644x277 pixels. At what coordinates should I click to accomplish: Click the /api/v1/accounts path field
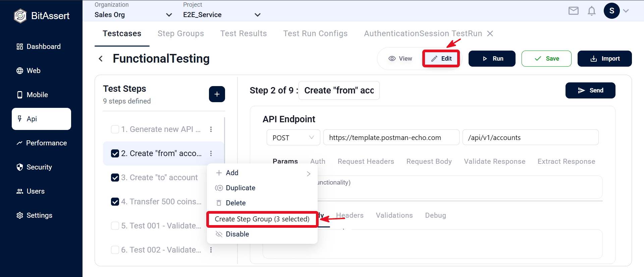(x=531, y=137)
